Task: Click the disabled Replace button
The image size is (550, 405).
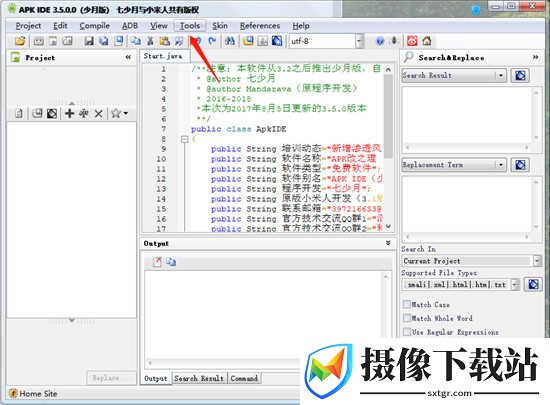Action: coord(111,378)
